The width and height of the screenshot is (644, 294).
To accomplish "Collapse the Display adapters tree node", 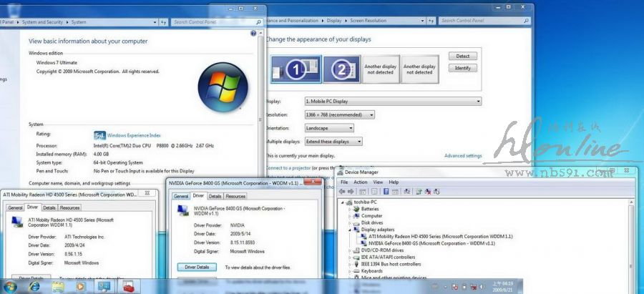I will pyautogui.click(x=350, y=230).
